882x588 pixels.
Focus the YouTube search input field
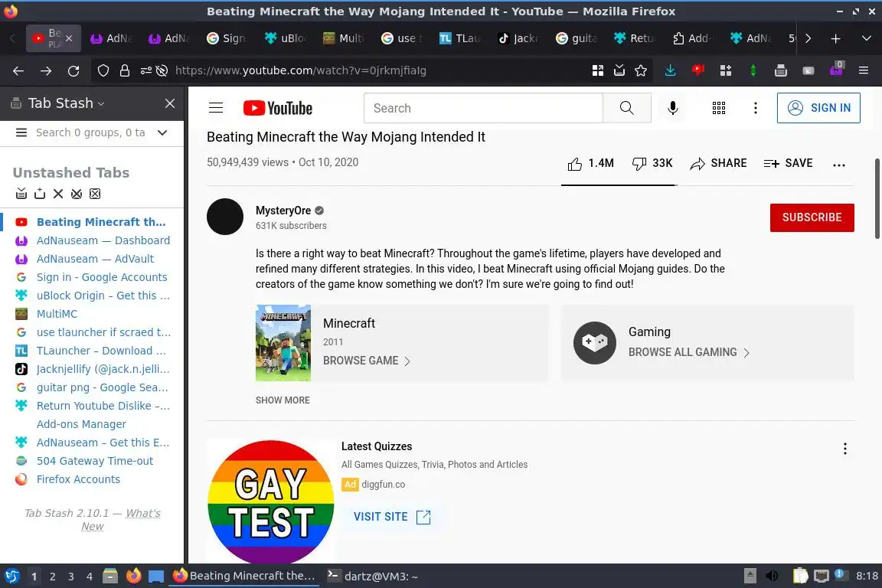(483, 108)
